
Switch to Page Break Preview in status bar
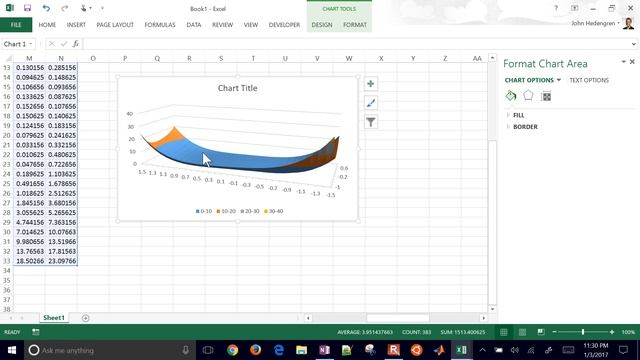(541, 332)
